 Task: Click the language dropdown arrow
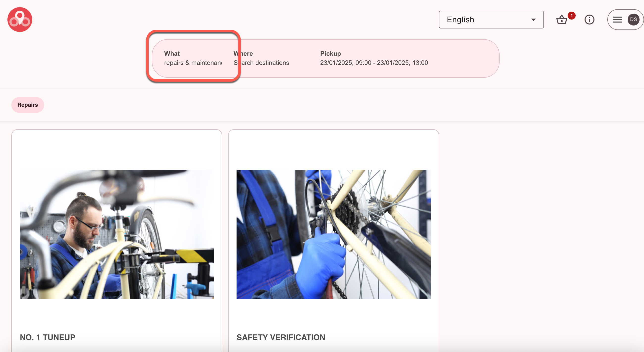click(534, 20)
